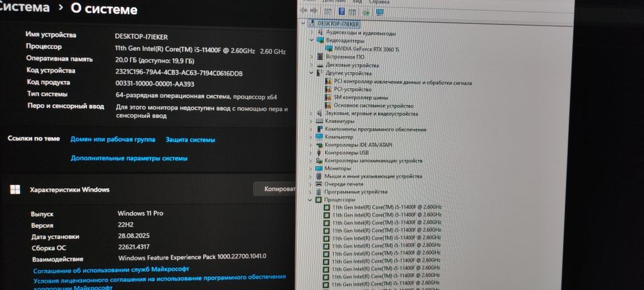Click the 20,0 ГБ memory value

155,61
